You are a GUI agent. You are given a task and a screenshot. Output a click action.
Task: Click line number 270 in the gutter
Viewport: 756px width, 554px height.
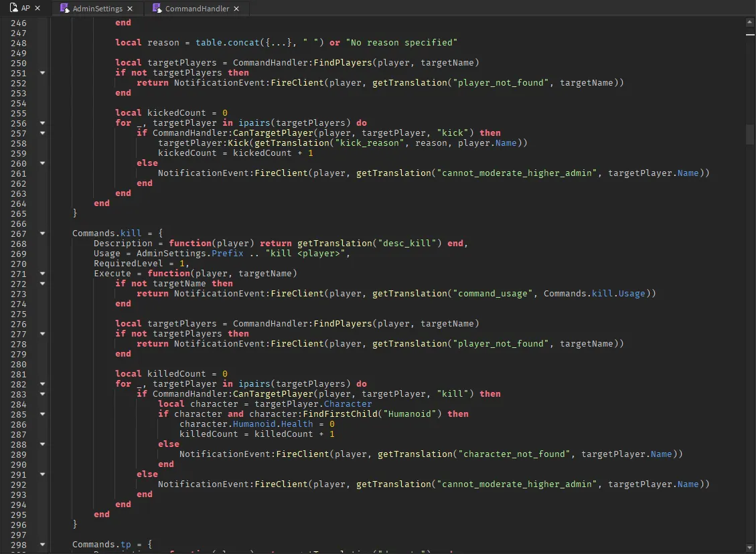coord(19,264)
